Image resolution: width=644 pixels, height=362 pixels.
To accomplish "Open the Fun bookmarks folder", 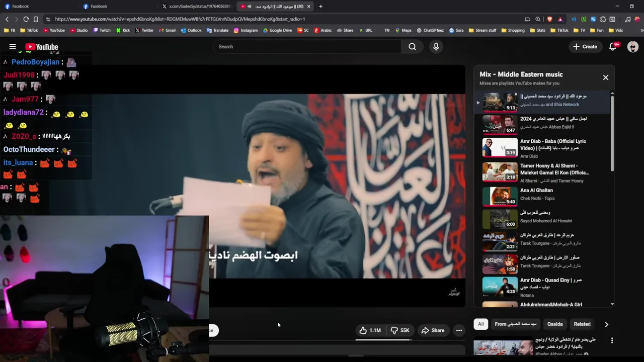I will point(596,30).
